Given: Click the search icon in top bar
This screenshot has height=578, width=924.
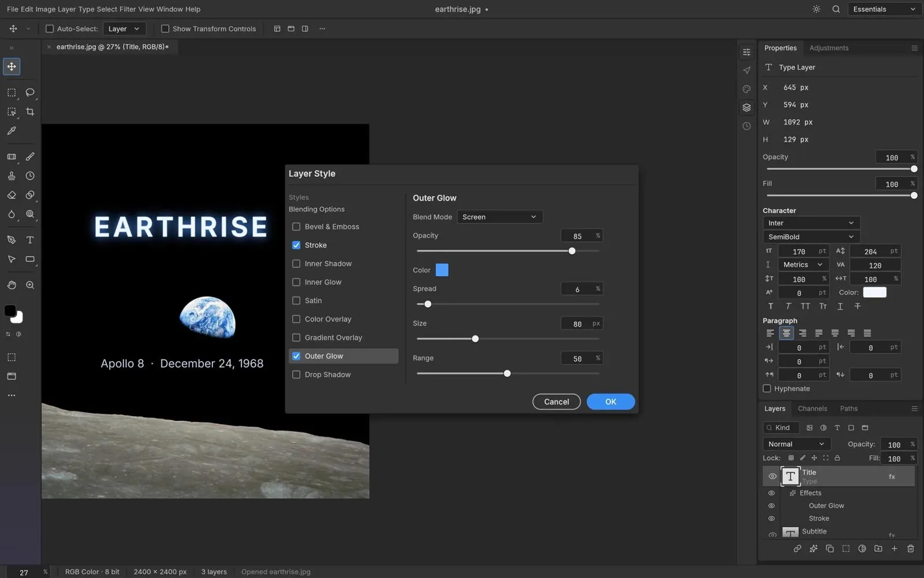Looking at the screenshot, I should 836,9.
